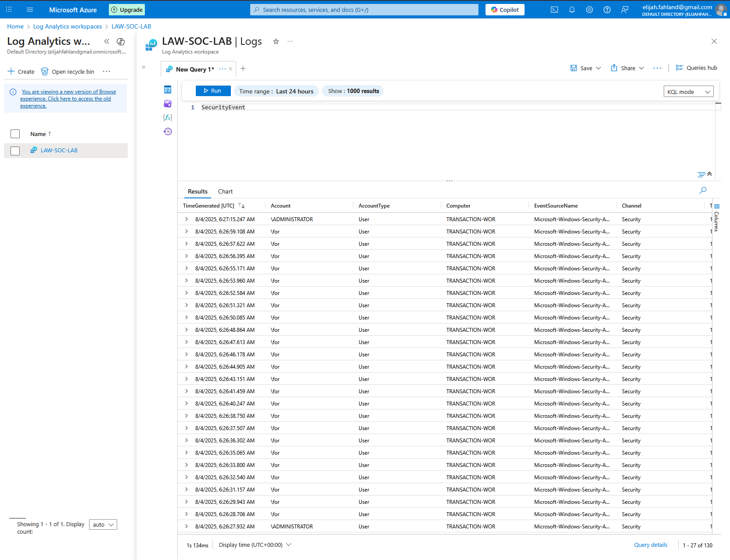Open Copilot

click(505, 10)
